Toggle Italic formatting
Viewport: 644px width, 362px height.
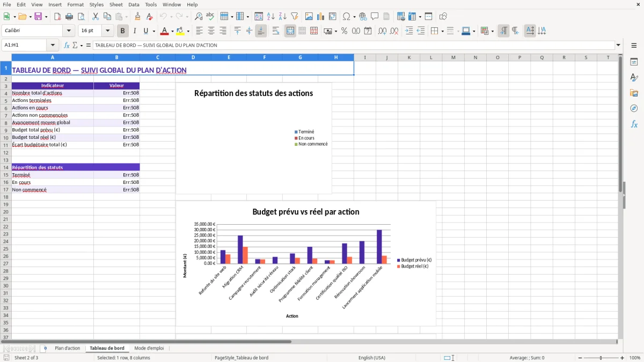(x=134, y=31)
